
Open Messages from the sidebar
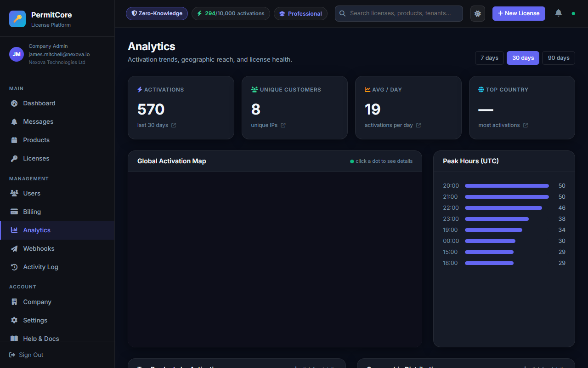click(57, 121)
